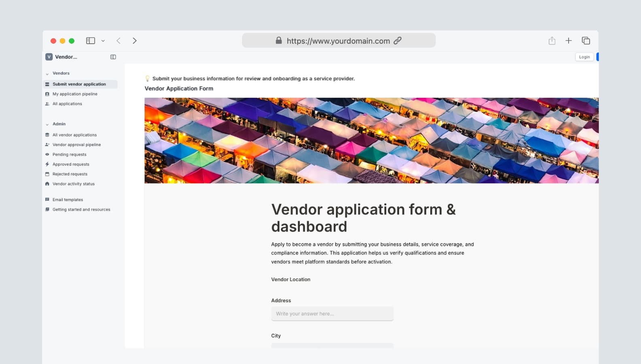Click the Submit vendor application icon
The height and width of the screenshot is (364, 641).
tap(47, 84)
